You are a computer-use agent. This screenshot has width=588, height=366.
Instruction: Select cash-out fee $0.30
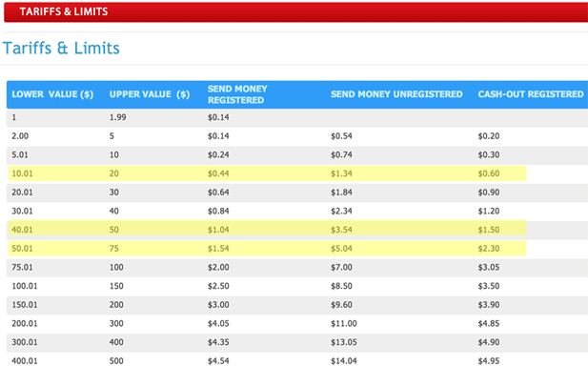tap(489, 154)
